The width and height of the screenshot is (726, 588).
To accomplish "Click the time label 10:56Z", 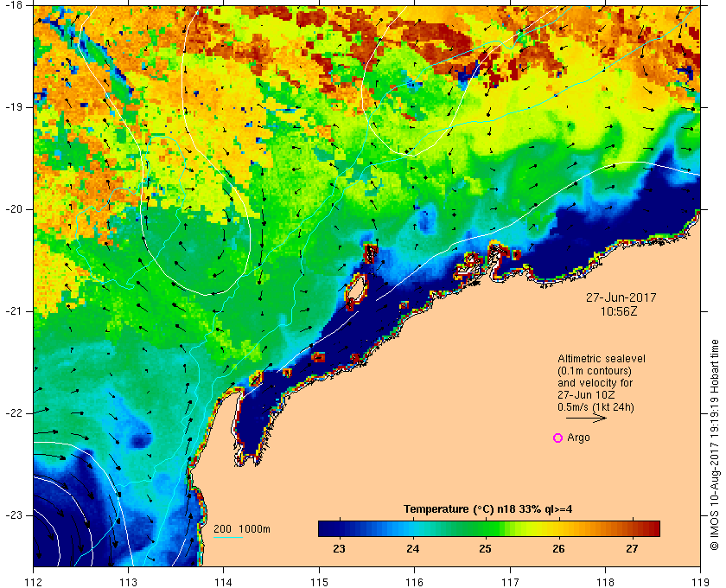I will (x=619, y=312).
